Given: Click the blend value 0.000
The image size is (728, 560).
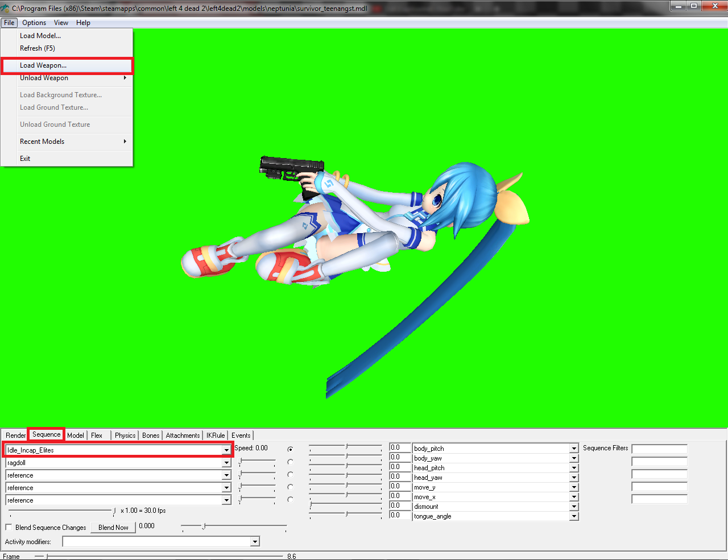Looking at the screenshot, I should coord(147,526).
